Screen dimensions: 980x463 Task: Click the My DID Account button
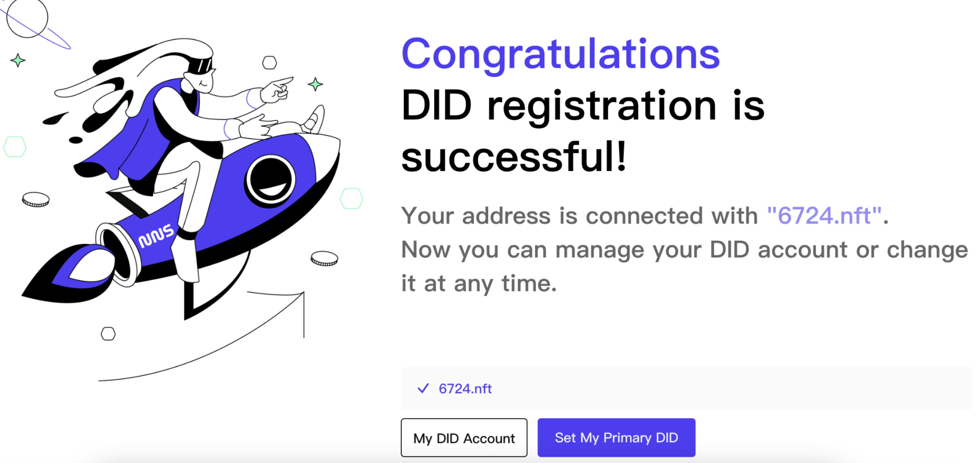click(463, 437)
